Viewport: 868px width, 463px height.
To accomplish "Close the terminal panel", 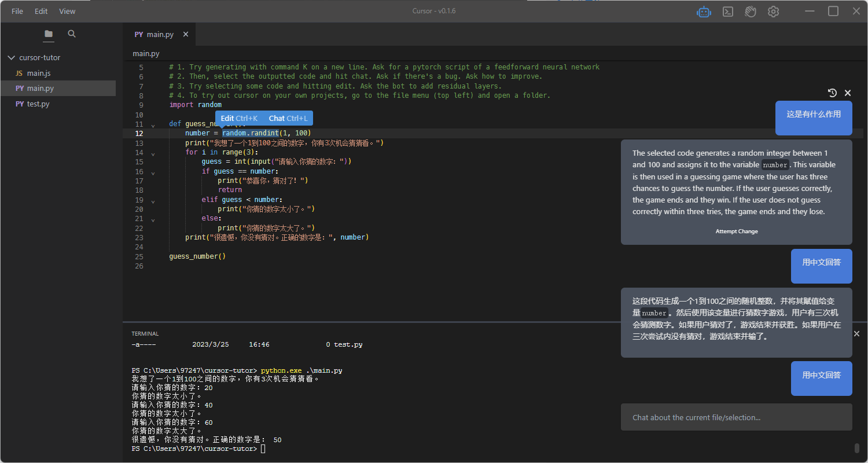I will (x=857, y=334).
